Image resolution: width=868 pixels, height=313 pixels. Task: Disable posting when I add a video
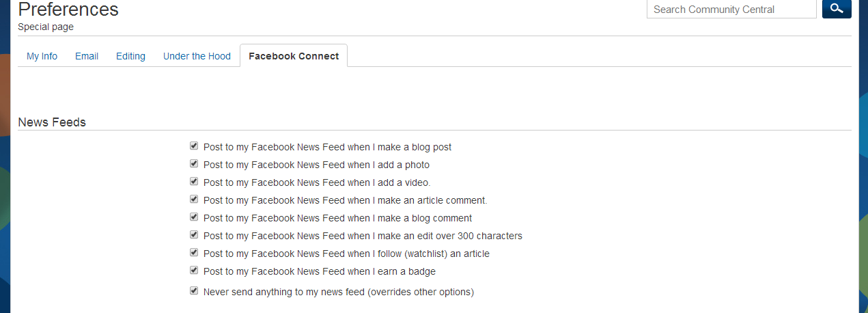[x=194, y=182]
